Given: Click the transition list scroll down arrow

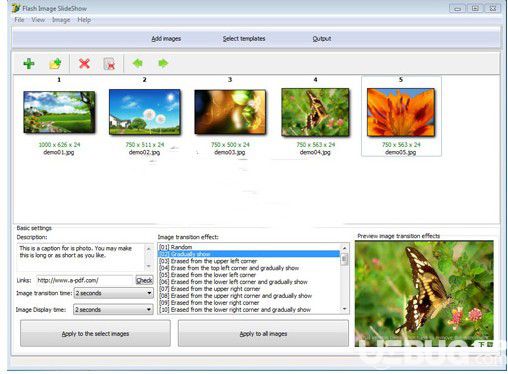Looking at the screenshot, I should (x=345, y=309).
